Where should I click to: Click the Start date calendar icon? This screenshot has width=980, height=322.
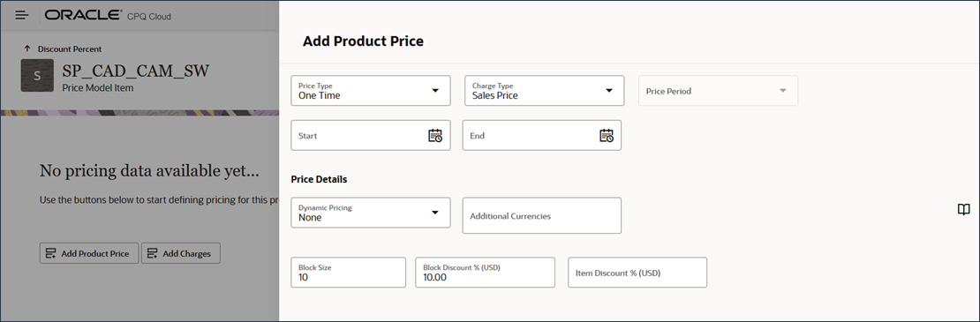pyautogui.click(x=435, y=135)
